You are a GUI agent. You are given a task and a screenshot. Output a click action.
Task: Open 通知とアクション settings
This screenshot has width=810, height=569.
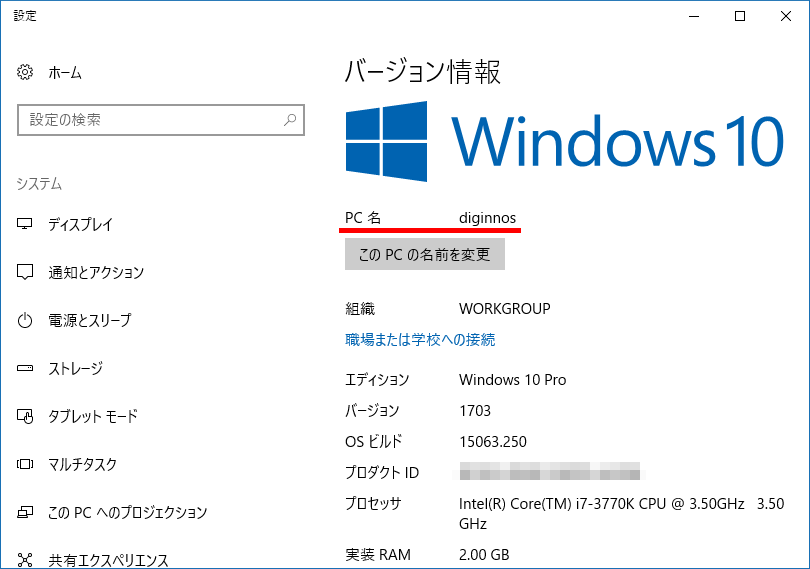(96, 272)
